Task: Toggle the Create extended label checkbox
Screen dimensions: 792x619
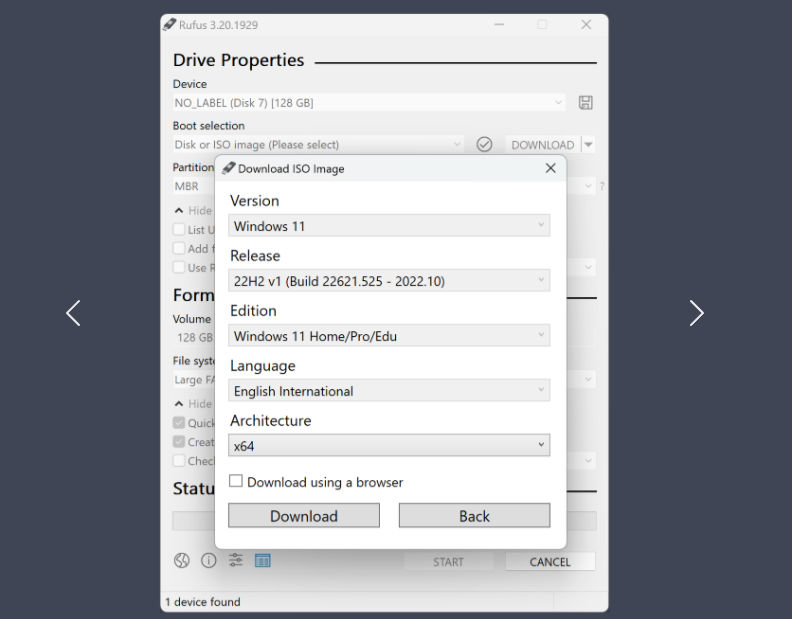Action: click(x=179, y=442)
